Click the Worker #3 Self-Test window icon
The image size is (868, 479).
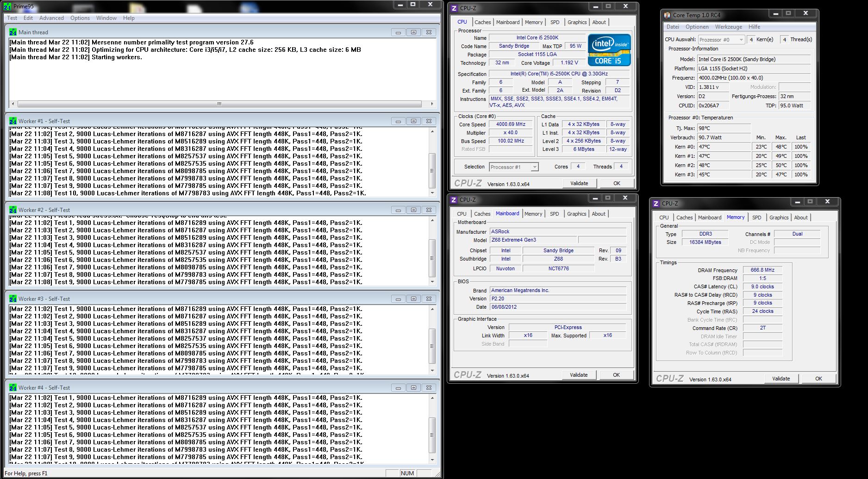[13, 299]
